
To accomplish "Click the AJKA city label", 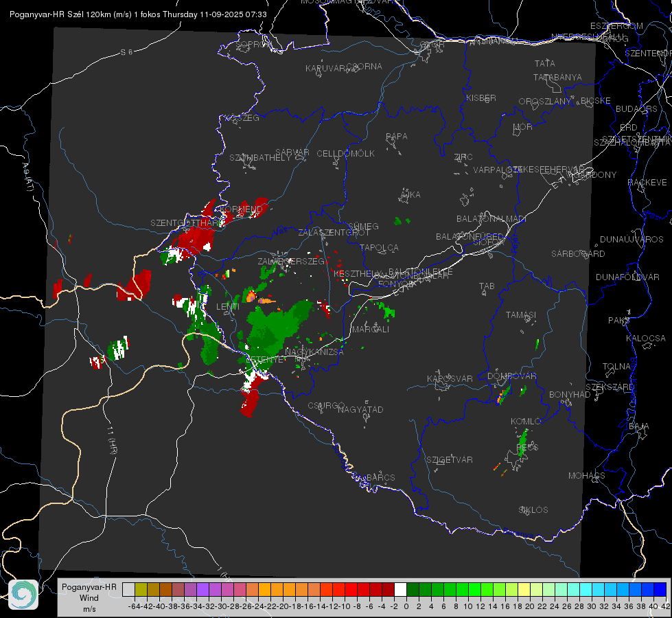I will coord(410,195).
